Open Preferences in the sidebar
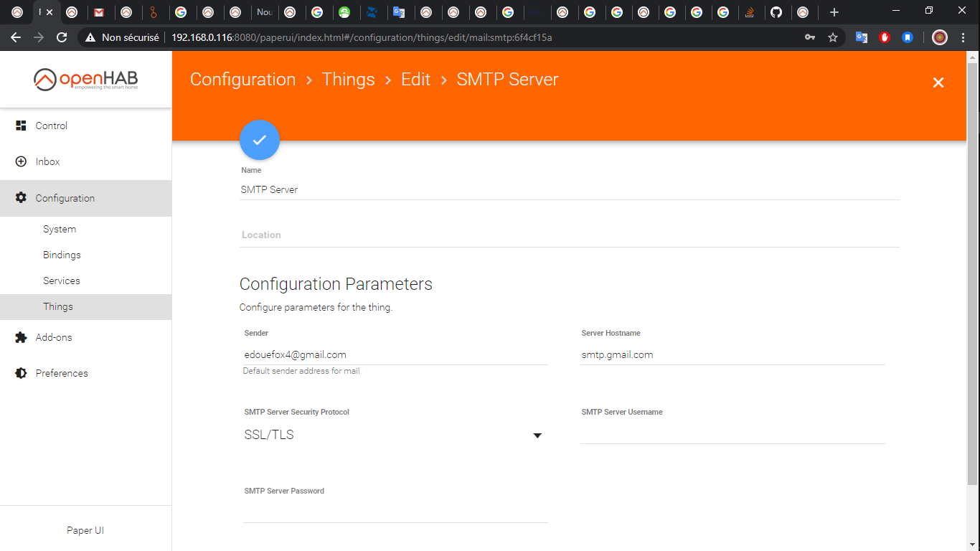The width and height of the screenshot is (980, 551). pos(86,373)
